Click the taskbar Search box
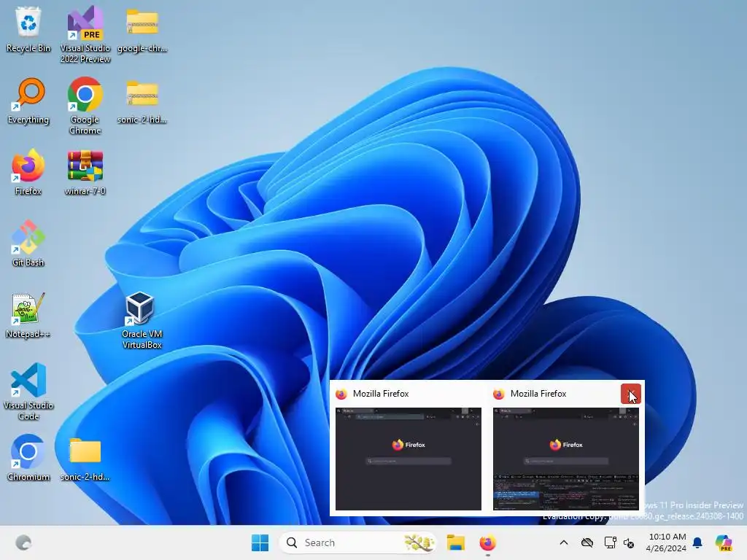747x560 pixels. pyautogui.click(x=357, y=542)
